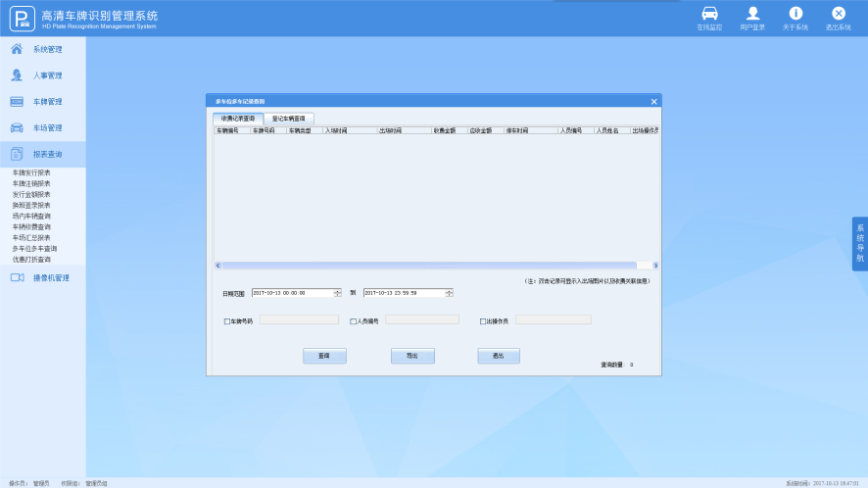
Task: Select the 人事管理 person icon
Action: click(17, 75)
